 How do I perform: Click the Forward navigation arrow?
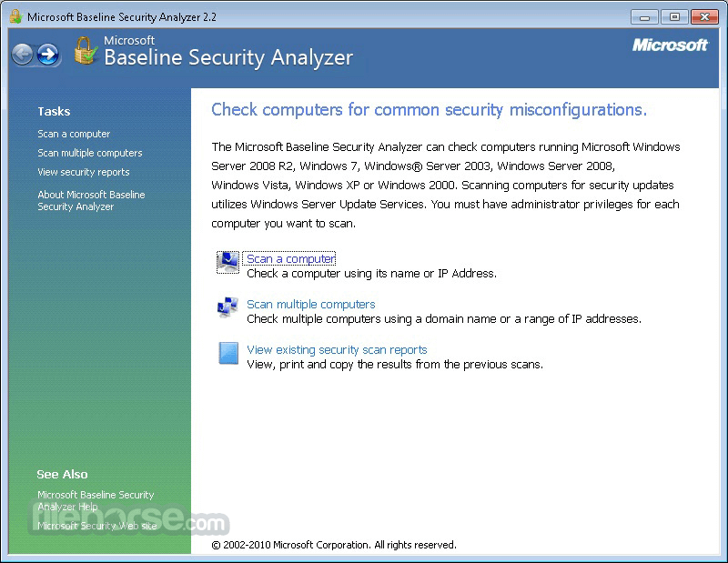pyautogui.click(x=48, y=55)
